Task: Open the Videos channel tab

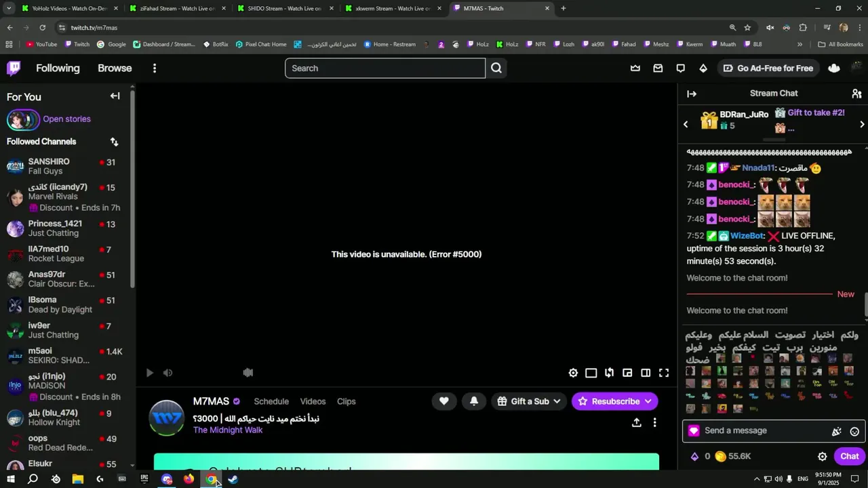Action: [x=313, y=401]
